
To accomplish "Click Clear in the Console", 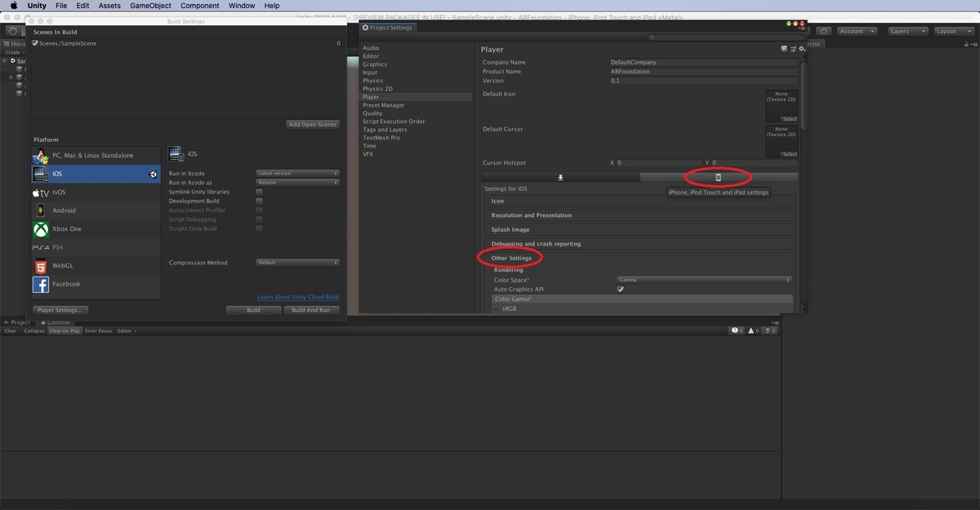I will 11,330.
